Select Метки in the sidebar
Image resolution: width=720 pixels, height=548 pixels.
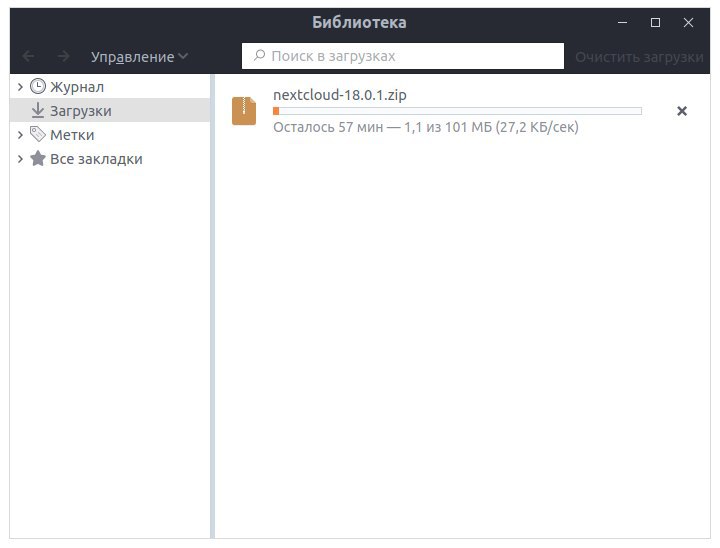(72, 135)
